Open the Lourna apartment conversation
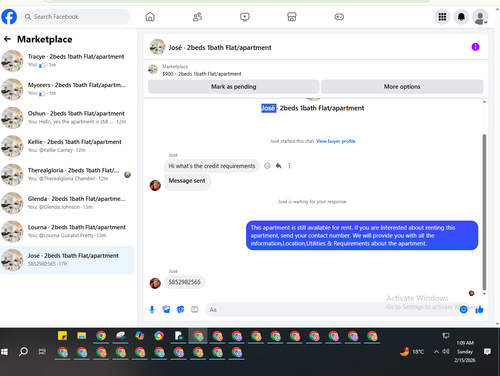The width and height of the screenshot is (500, 376). point(67,231)
